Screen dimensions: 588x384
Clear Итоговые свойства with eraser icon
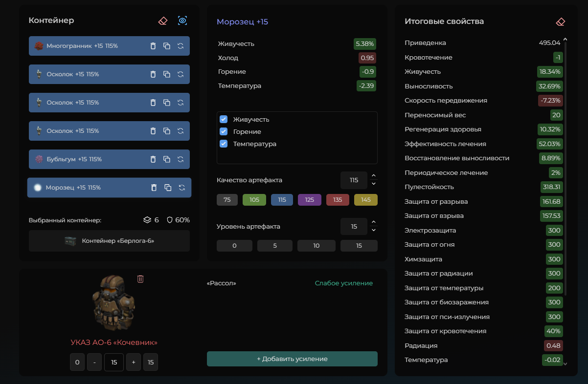pyautogui.click(x=561, y=21)
